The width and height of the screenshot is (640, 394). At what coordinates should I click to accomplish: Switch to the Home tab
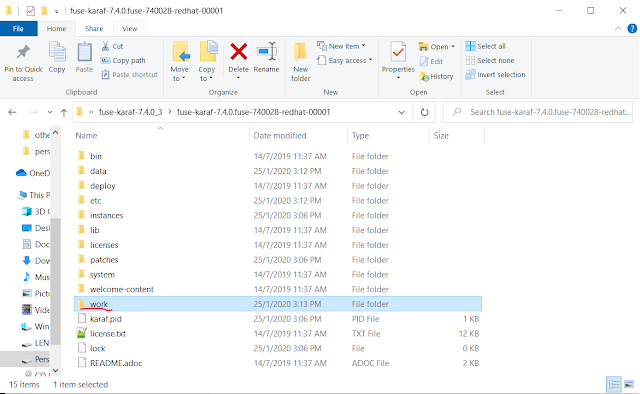click(x=56, y=29)
